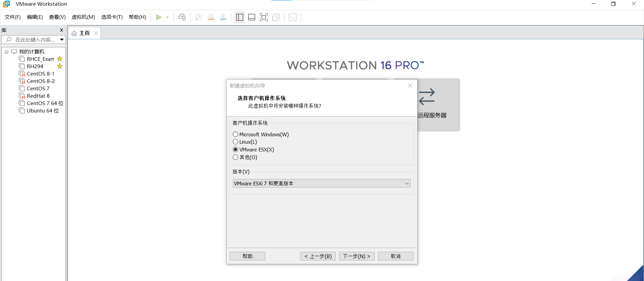The height and width of the screenshot is (281, 644).
Task: Open the 编辑(E) menu
Action: (35, 17)
